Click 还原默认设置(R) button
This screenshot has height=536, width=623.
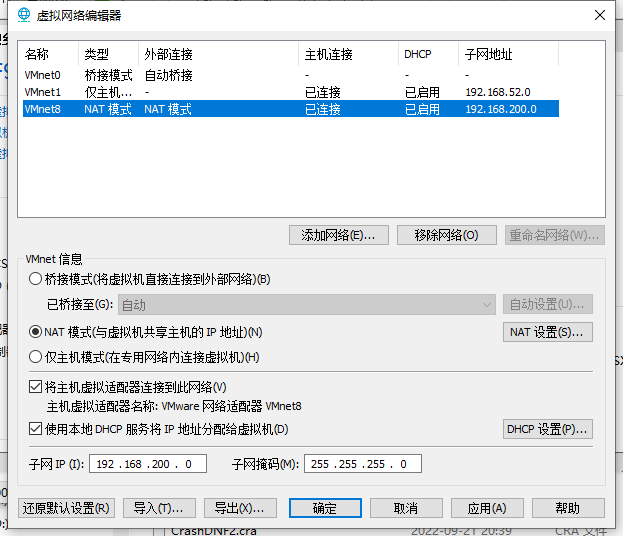tap(66, 508)
